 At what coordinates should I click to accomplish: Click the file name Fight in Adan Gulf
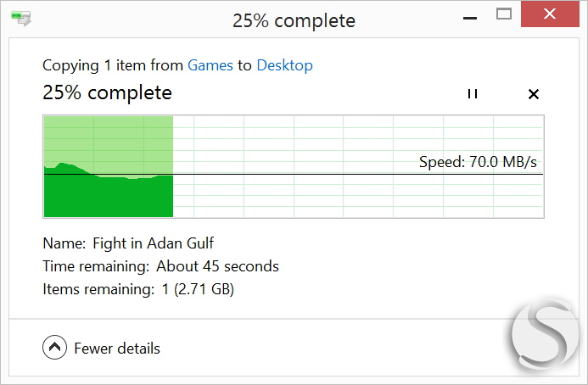pos(153,243)
